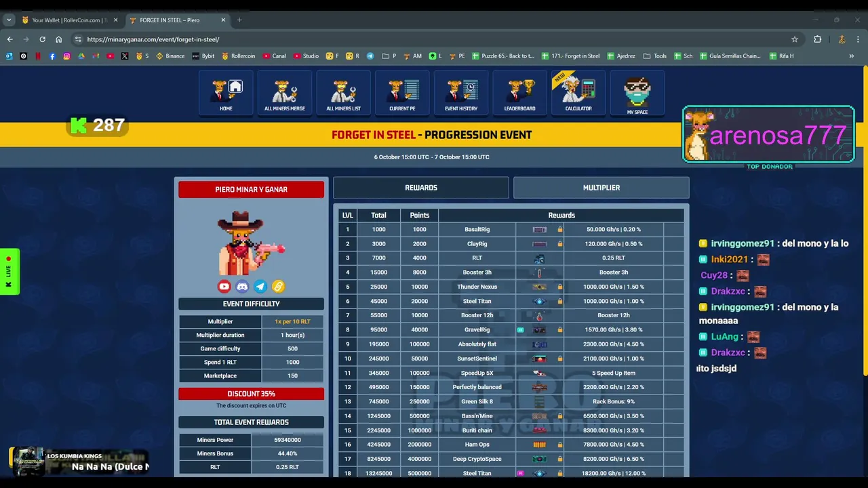
Task: Switch to the REWARDS tab
Action: click(x=421, y=188)
